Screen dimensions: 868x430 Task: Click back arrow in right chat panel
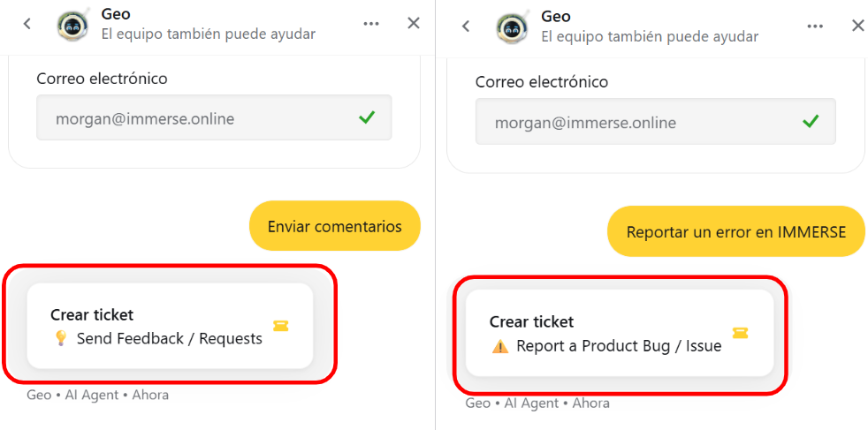467,26
